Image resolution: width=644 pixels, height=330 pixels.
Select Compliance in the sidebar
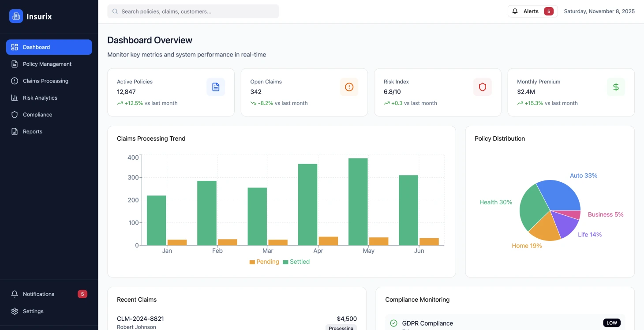pos(37,115)
